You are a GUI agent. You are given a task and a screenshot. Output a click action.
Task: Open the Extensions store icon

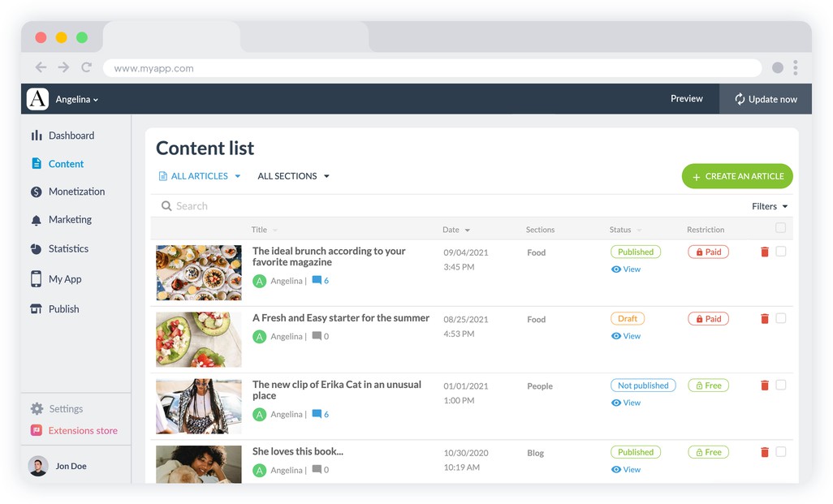(37, 431)
